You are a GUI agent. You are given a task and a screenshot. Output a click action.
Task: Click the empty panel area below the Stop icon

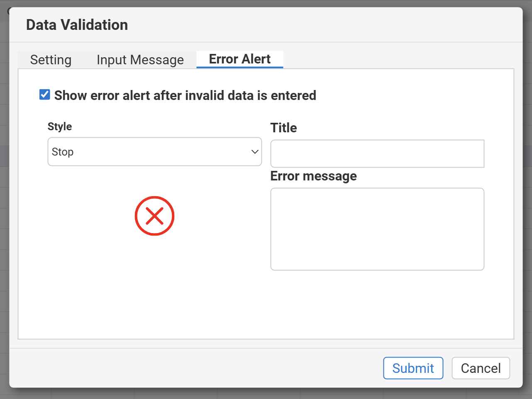click(154, 290)
